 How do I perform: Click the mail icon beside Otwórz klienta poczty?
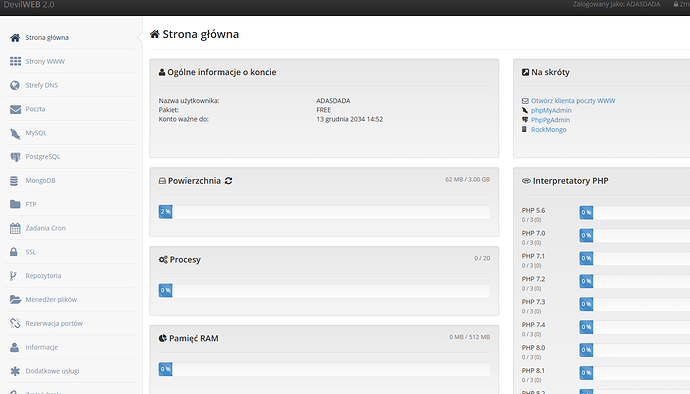click(525, 101)
